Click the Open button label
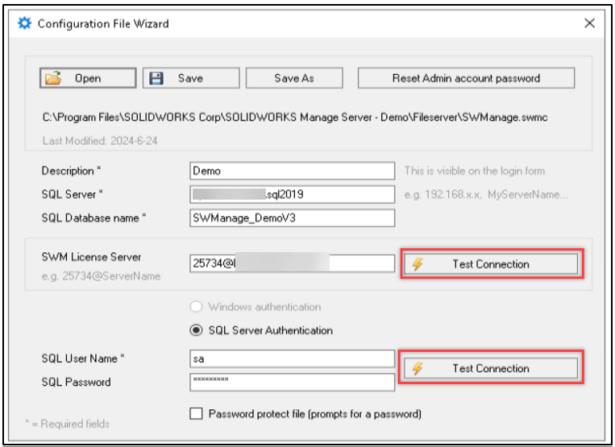This screenshot has width=615, height=447. [88, 78]
